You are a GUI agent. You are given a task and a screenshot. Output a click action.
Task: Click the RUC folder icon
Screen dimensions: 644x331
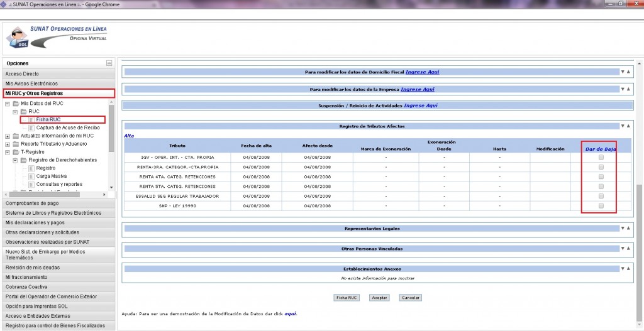point(23,112)
